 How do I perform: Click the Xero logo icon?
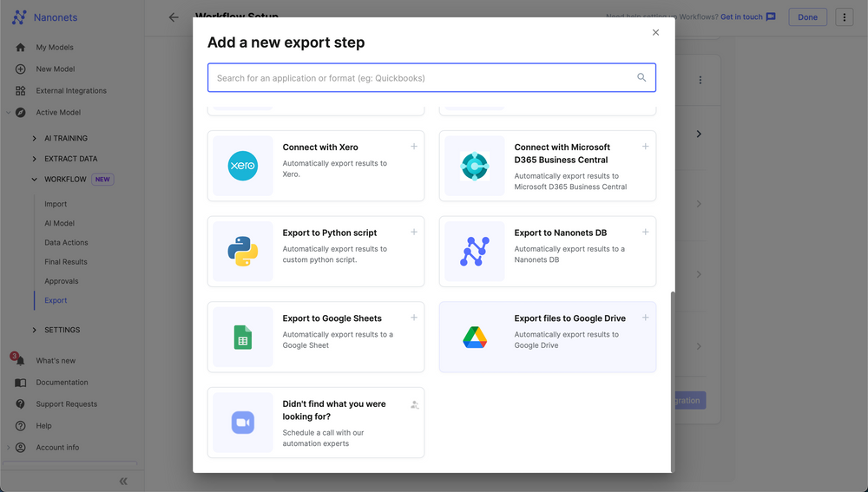243,166
